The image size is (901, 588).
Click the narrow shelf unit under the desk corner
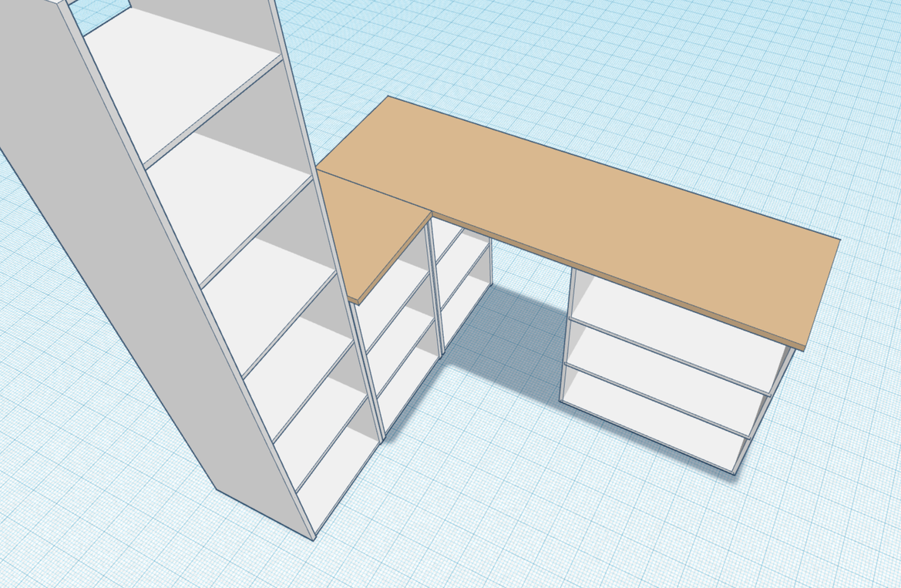click(x=462, y=285)
